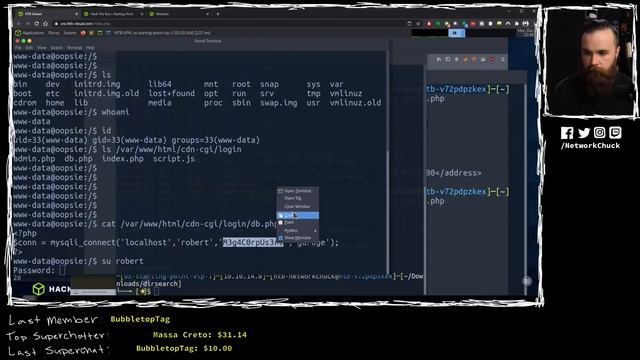The image size is (640, 360).
Task: Click the Instagram icon in the stream overlay
Action: pos(600,132)
